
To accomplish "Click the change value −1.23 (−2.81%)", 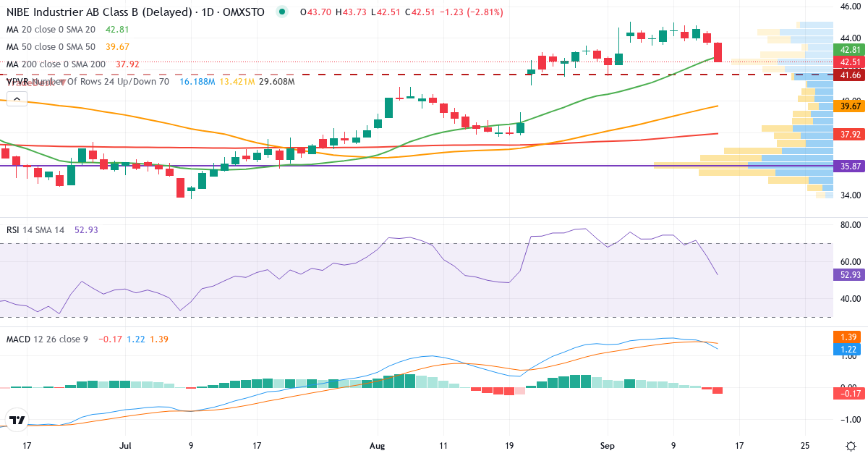I will click(471, 12).
